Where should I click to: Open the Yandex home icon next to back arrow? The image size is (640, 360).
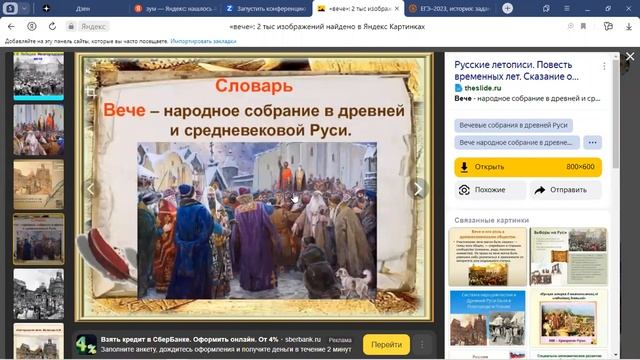31,27
